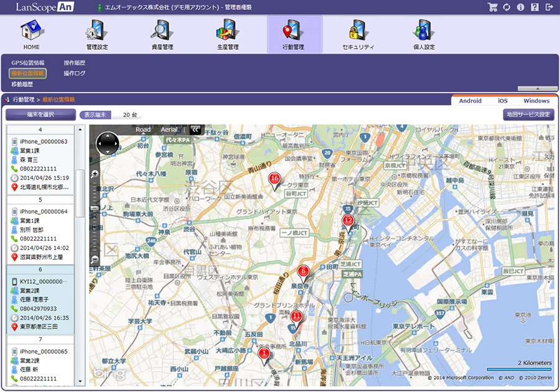Screen dimensions: 560x392
Task: Click map marker number 1
Action: click(264, 355)
